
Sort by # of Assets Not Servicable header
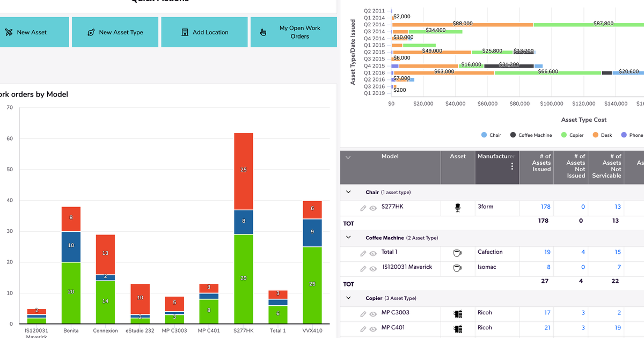coord(606,166)
